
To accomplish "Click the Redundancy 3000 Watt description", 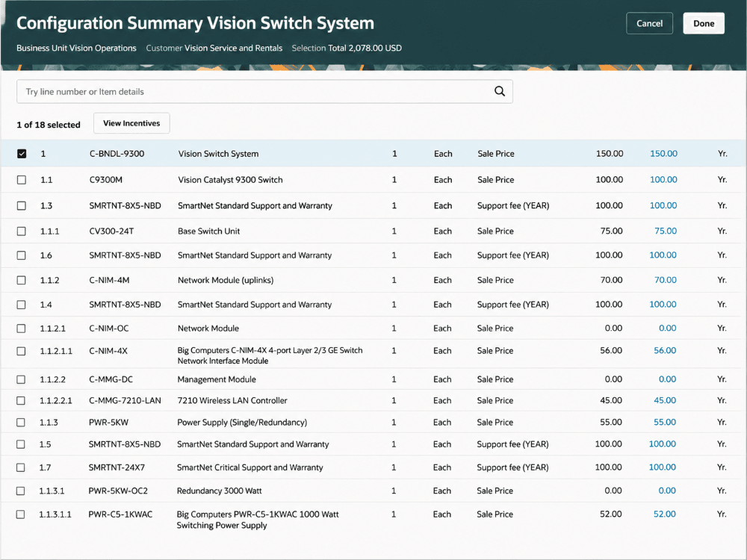I will point(219,491).
